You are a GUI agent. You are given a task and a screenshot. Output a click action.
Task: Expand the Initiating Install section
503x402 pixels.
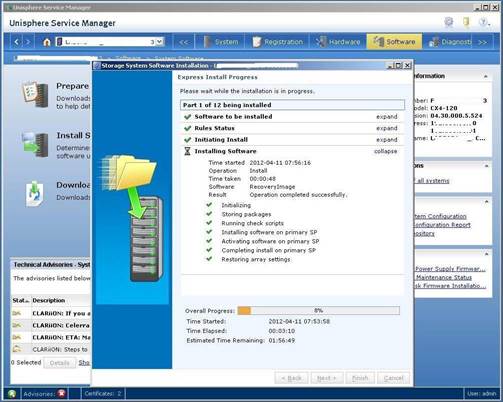point(387,140)
